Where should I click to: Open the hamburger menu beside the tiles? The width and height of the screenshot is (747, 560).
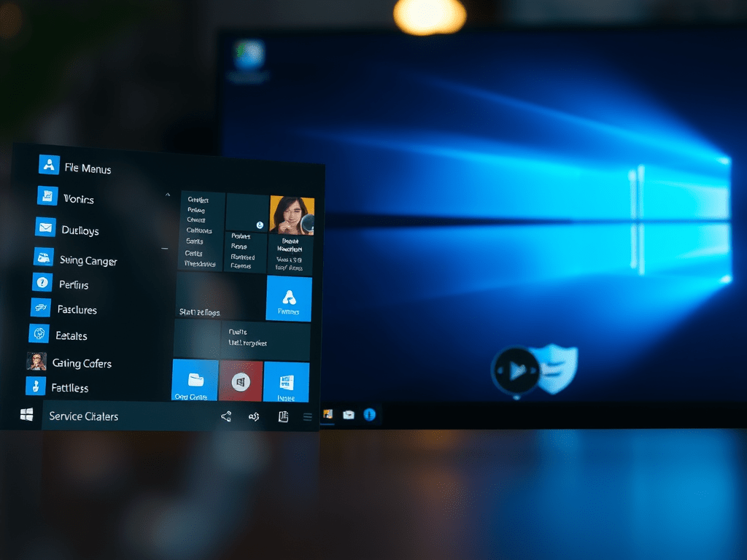click(307, 416)
